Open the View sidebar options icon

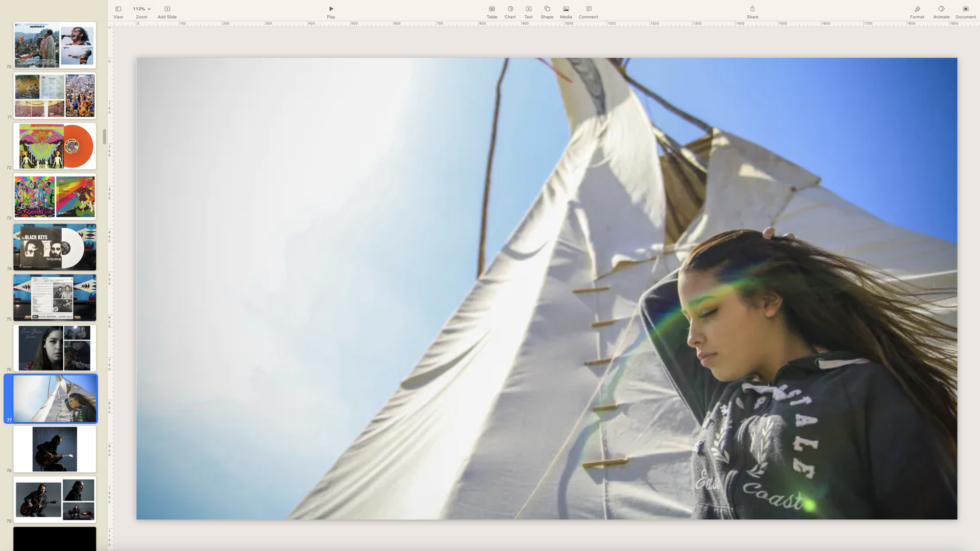(118, 9)
